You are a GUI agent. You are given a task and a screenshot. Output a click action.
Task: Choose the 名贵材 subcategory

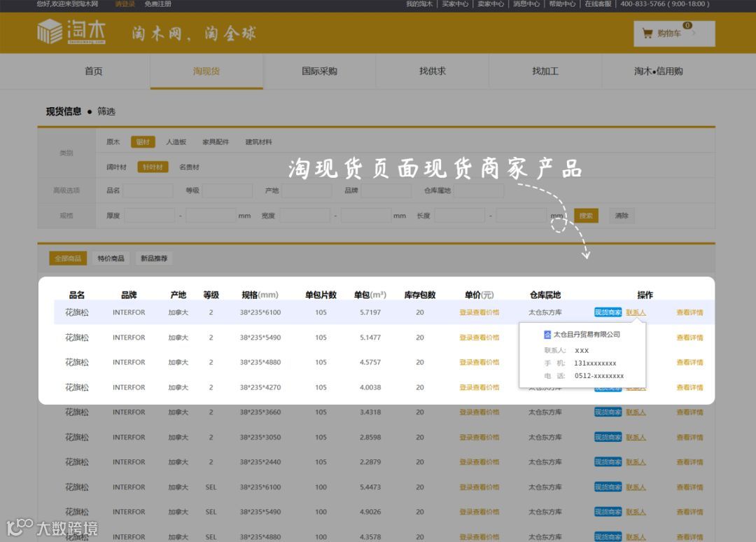(x=189, y=167)
